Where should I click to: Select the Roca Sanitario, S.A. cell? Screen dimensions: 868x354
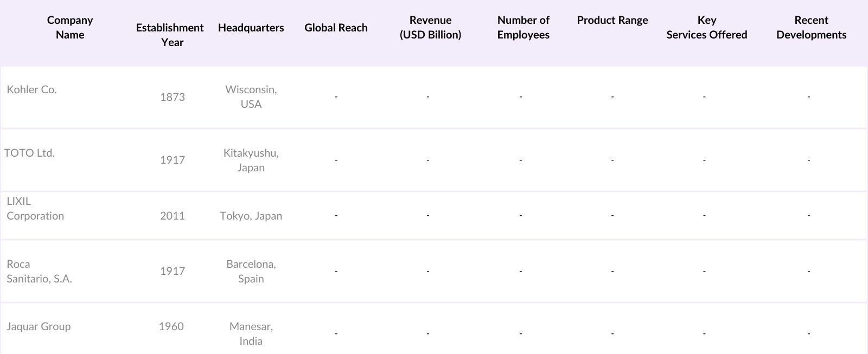click(39, 272)
